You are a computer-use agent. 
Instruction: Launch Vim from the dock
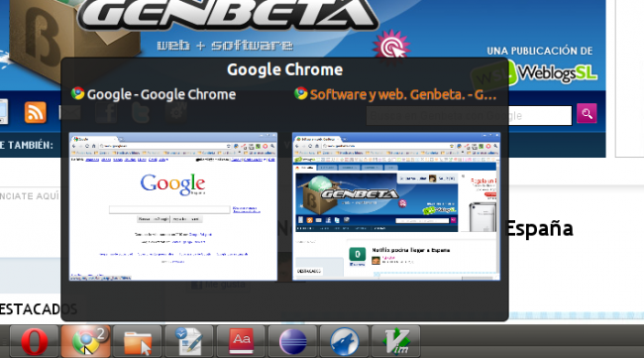(x=396, y=341)
